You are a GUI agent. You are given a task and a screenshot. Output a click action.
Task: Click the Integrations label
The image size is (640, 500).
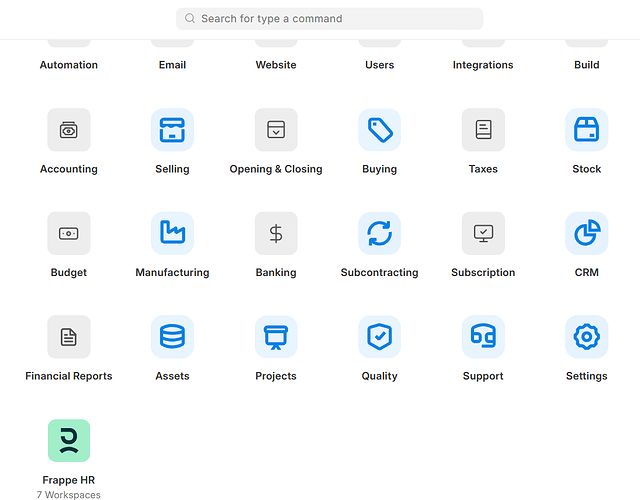coord(483,65)
